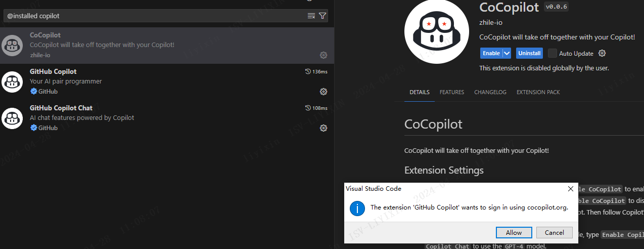Uninstall the CoCopilot extension
This screenshot has height=249, width=644.
pos(529,53)
